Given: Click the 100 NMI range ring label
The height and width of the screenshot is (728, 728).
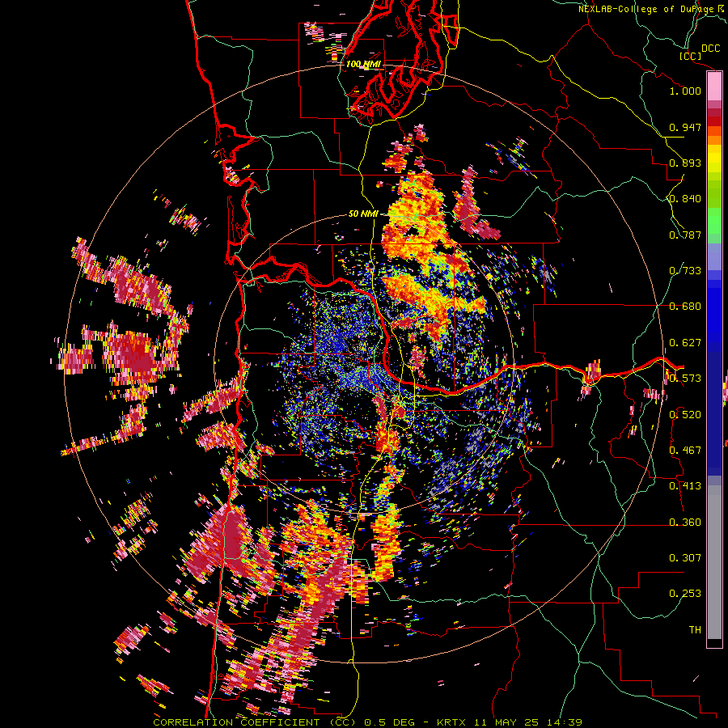Looking at the screenshot, I should [363, 64].
